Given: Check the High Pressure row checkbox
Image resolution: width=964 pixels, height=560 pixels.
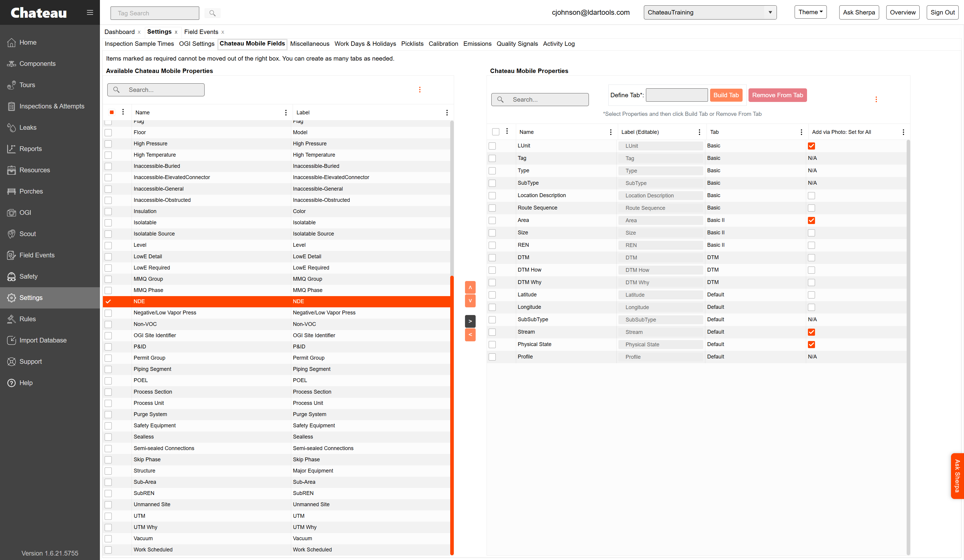Looking at the screenshot, I should (108, 144).
